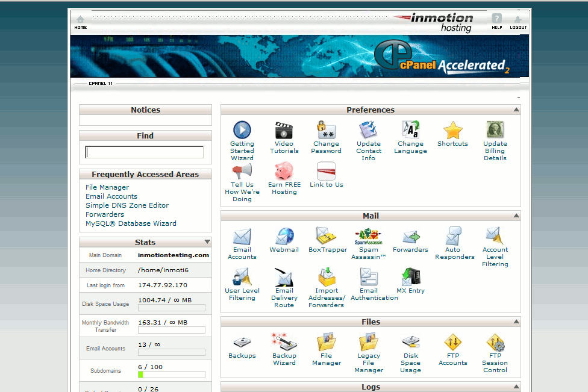Open Disk Space Usage icon in Files
The width and height of the screenshot is (588, 392).
410,343
